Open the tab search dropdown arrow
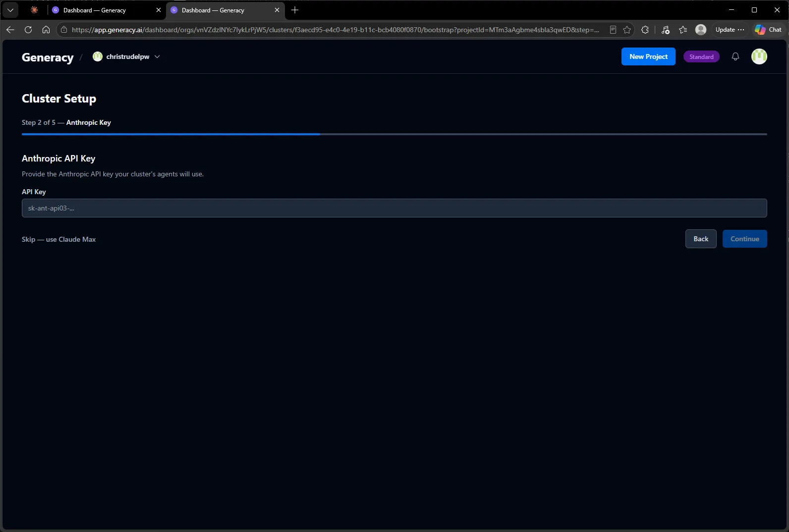 pos(10,10)
